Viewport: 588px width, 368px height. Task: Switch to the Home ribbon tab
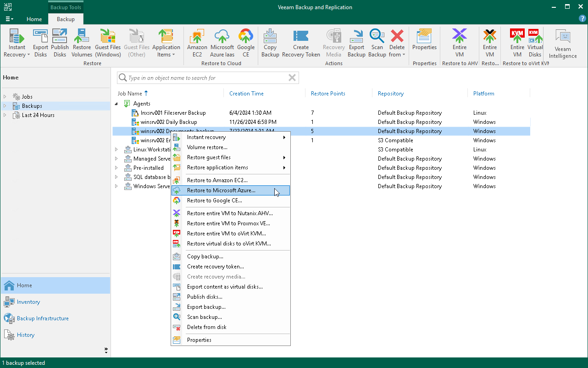pos(34,19)
